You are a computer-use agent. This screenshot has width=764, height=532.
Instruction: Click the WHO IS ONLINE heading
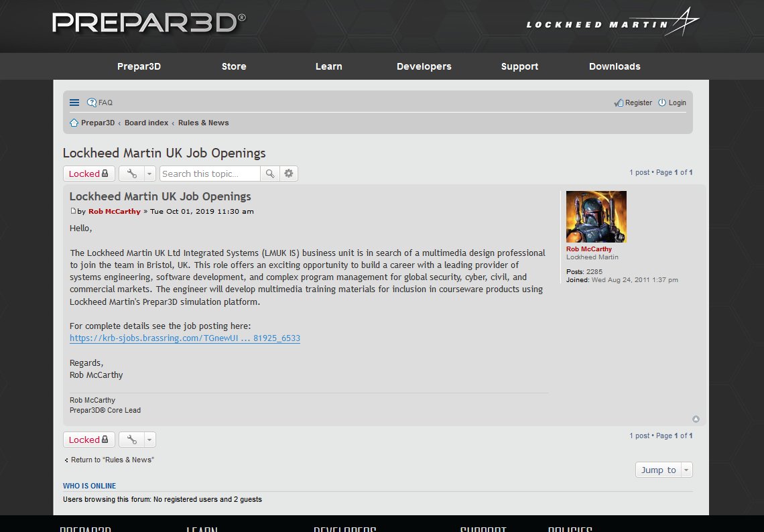pyautogui.click(x=89, y=486)
